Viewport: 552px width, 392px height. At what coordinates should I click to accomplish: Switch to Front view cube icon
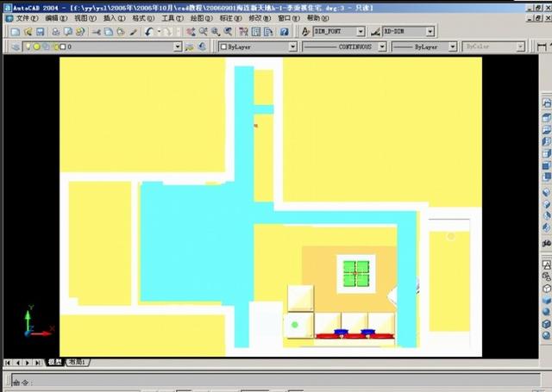(x=546, y=165)
